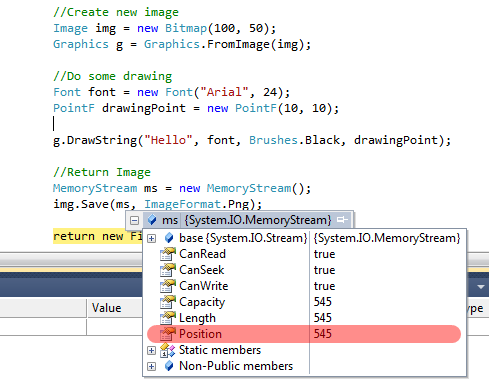Click Graphics.FromImage call in code

click(227, 44)
